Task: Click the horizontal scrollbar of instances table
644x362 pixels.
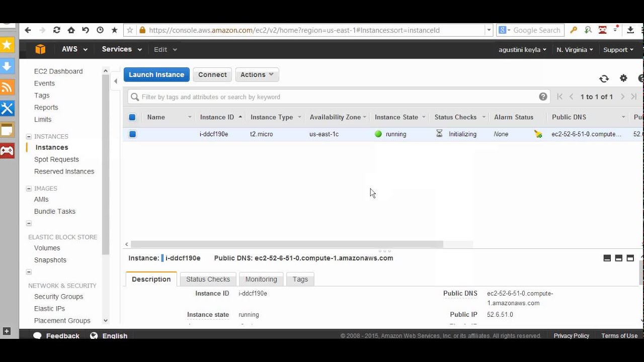Action: (287, 244)
